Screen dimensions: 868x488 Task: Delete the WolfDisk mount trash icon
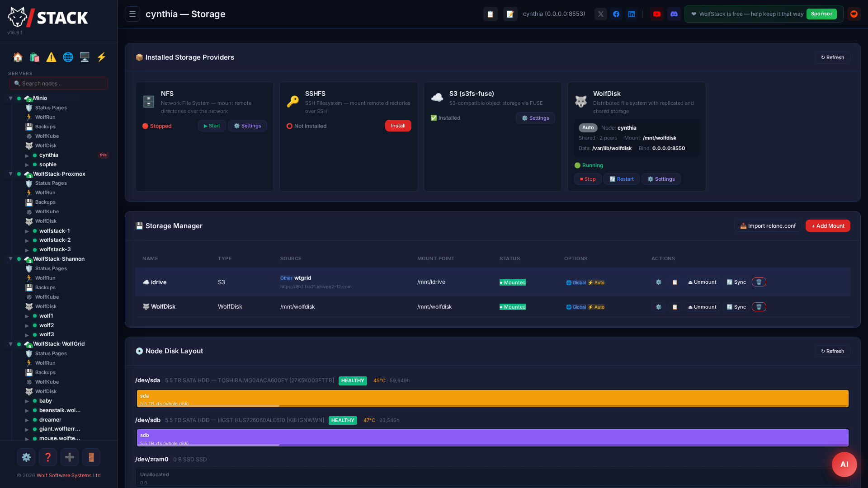759,307
